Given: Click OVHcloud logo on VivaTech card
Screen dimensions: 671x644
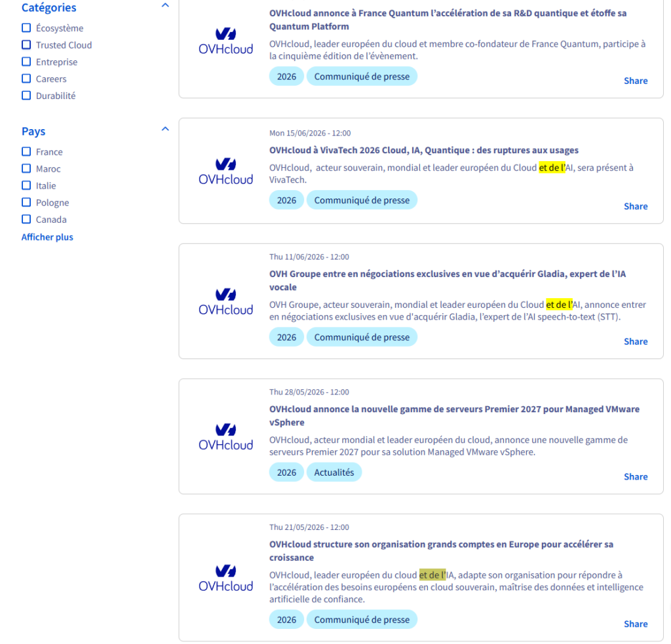Looking at the screenshot, I should click(x=225, y=171).
